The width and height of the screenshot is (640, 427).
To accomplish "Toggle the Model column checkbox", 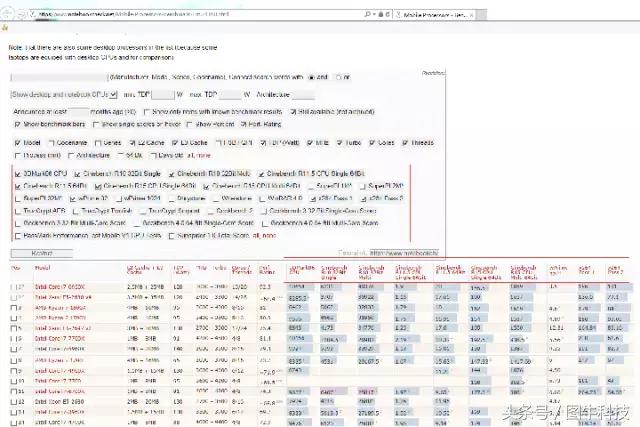I will [x=17, y=143].
